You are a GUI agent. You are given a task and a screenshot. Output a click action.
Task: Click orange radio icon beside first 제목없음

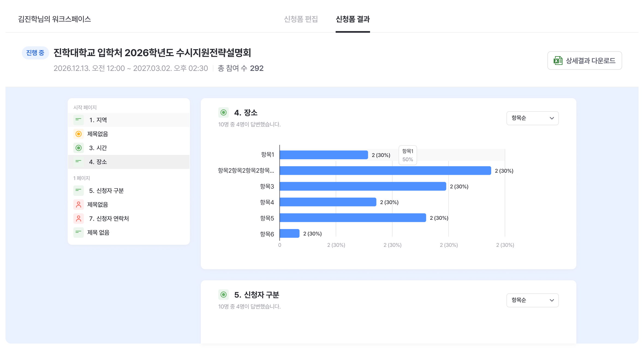(78, 134)
